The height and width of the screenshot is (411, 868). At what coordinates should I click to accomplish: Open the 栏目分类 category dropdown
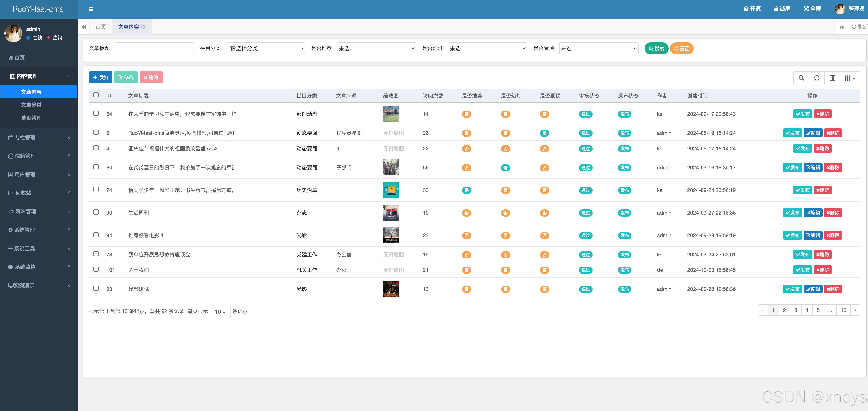tap(266, 49)
